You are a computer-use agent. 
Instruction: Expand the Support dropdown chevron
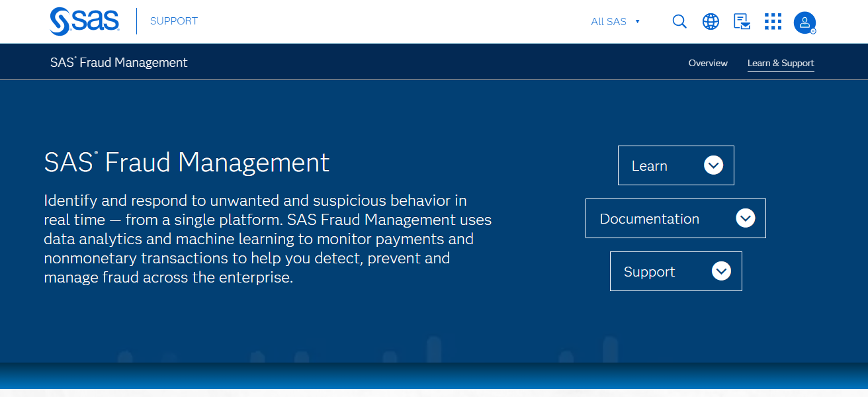[x=721, y=271]
